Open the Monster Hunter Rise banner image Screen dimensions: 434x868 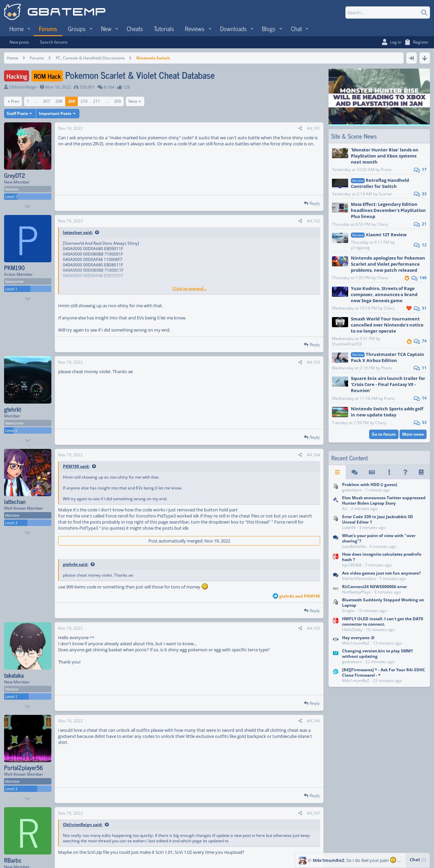click(x=379, y=97)
